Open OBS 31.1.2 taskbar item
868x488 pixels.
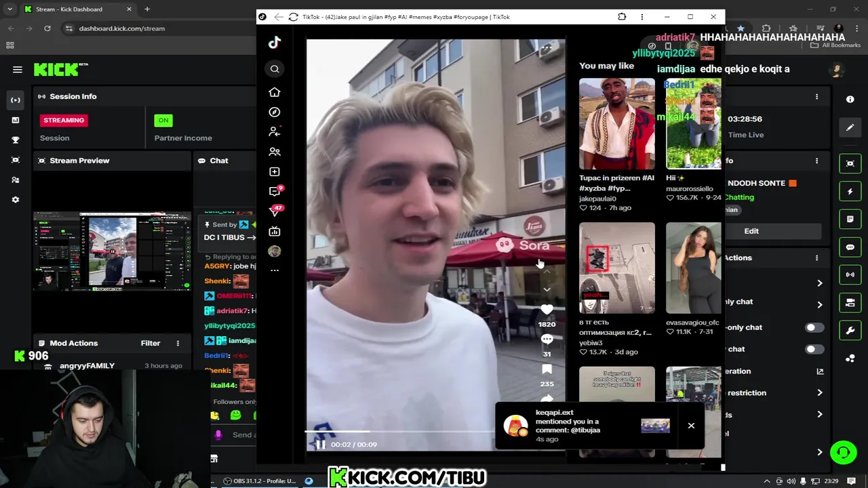(261, 481)
